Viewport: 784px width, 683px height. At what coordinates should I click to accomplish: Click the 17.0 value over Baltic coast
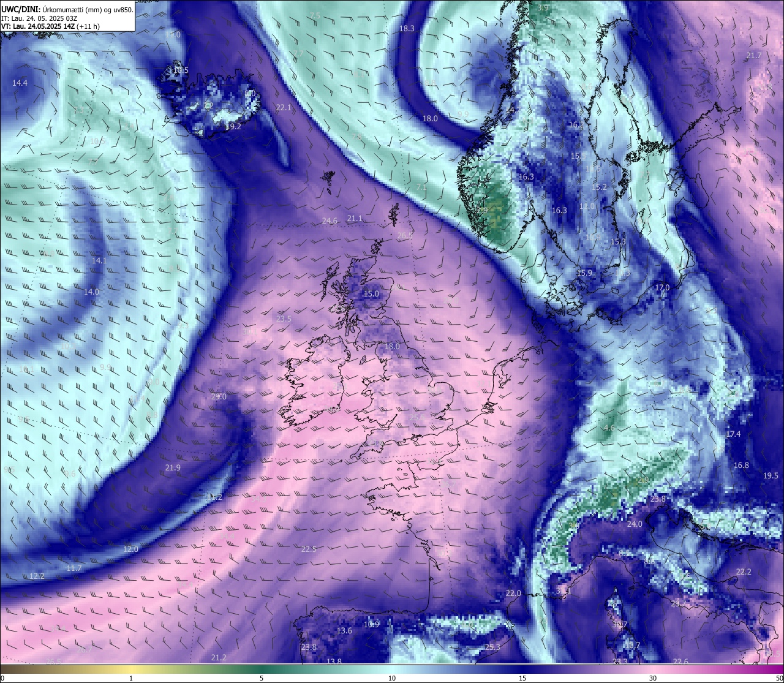pos(662,287)
